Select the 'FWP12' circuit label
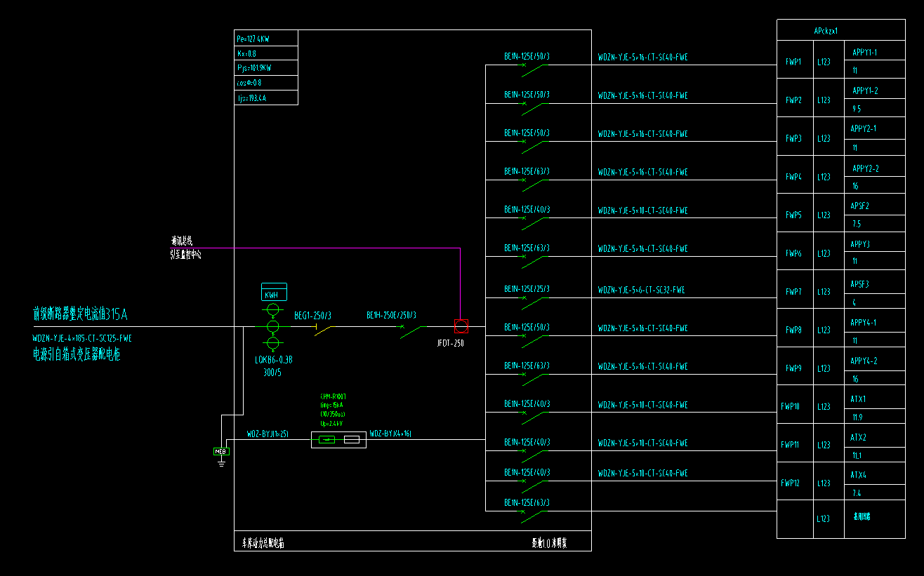Image resolution: width=924 pixels, height=576 pixels. [790, 483]
